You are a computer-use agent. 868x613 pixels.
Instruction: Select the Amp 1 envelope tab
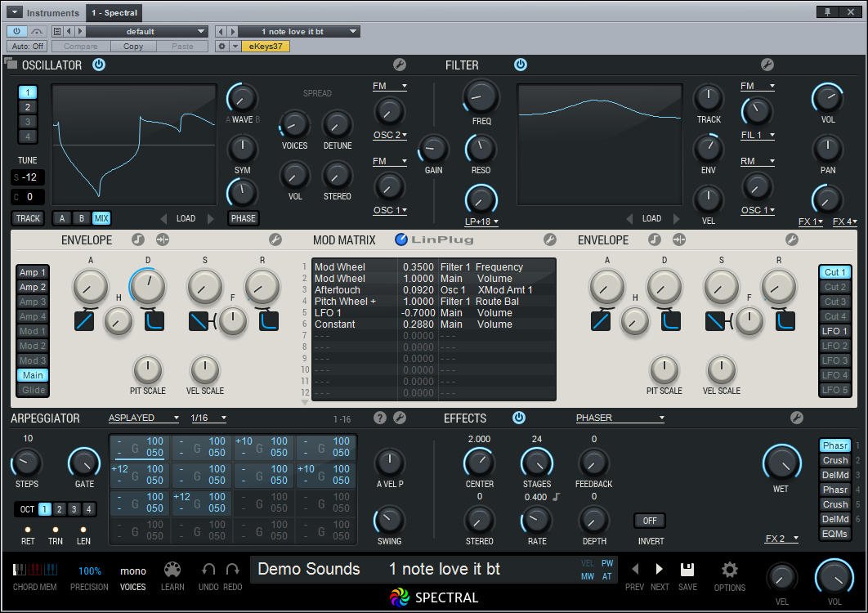pyautogui.click(x=32, y=272)
